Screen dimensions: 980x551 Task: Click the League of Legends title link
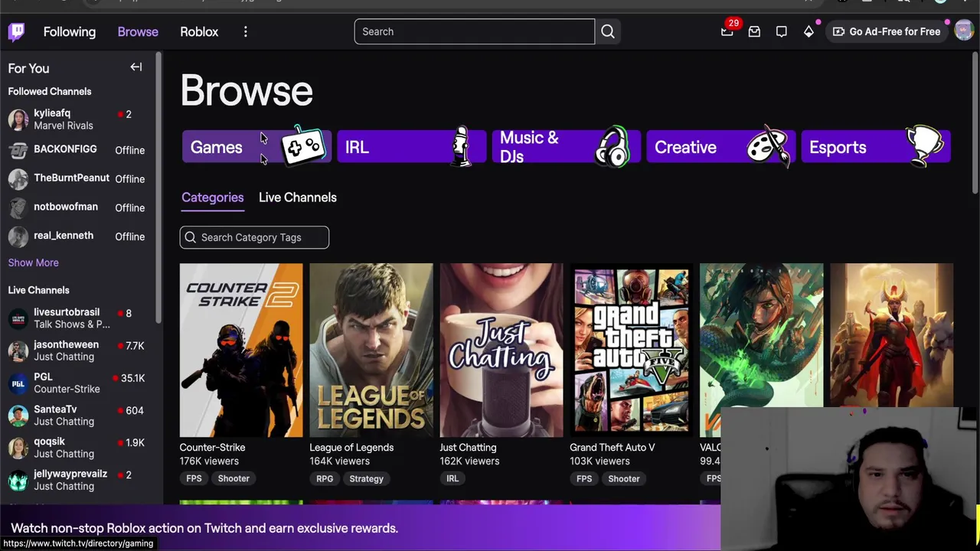[351, 448]
